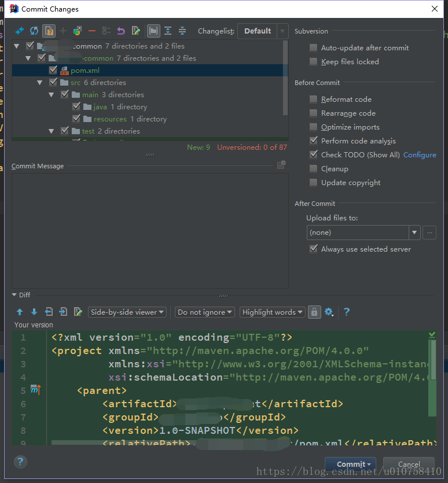Click the Show Diff arrows icon in toolbar
Image resolution: width=448 pixels, height=483 pixels.
click(x=20, y=31)
